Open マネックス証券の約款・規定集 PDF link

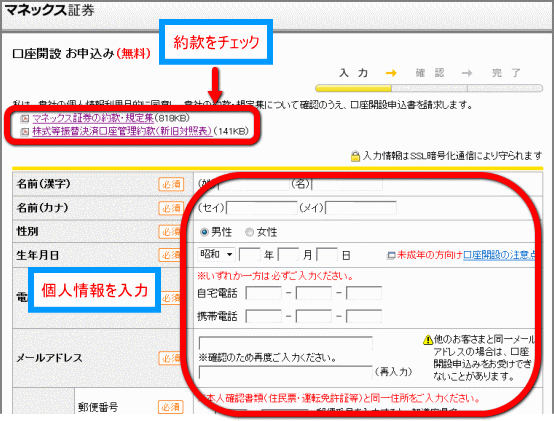click(93, 118)
